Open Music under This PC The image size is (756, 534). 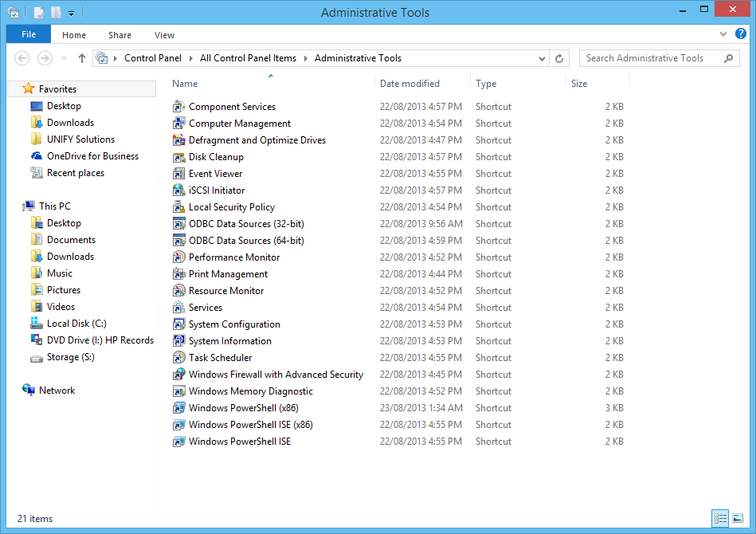click(x=59, y=273)
